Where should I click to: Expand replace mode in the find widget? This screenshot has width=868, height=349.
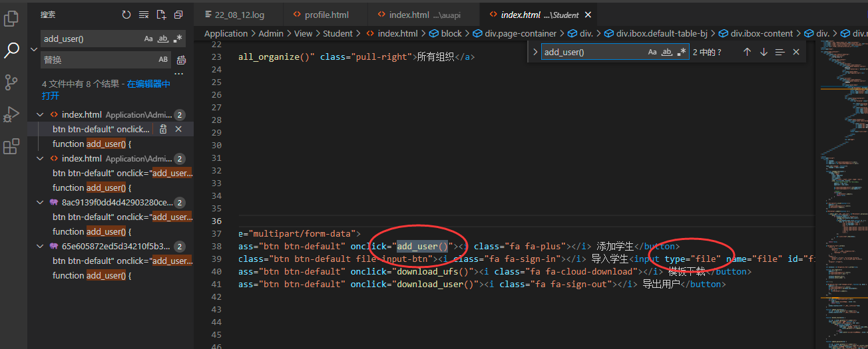pos(535,52)
